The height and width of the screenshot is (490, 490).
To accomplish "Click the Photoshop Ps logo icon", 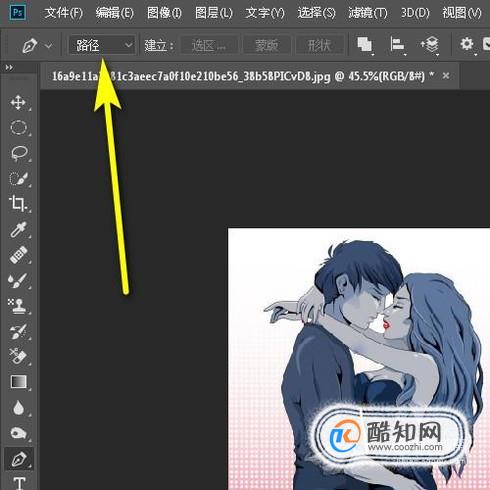I will click(18, 12).
